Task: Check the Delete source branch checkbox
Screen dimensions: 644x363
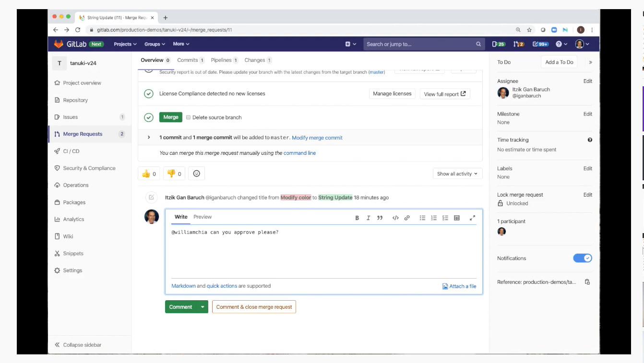Action: (x=189, y=117)
